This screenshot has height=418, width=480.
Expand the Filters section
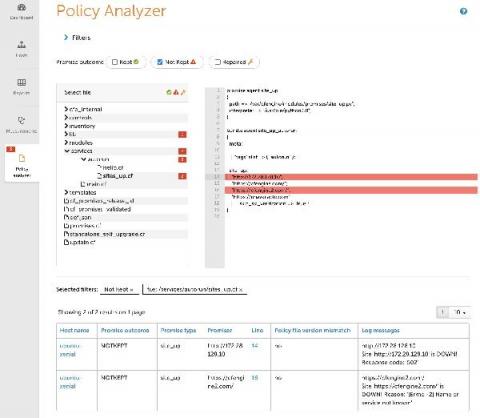[77, 37]
